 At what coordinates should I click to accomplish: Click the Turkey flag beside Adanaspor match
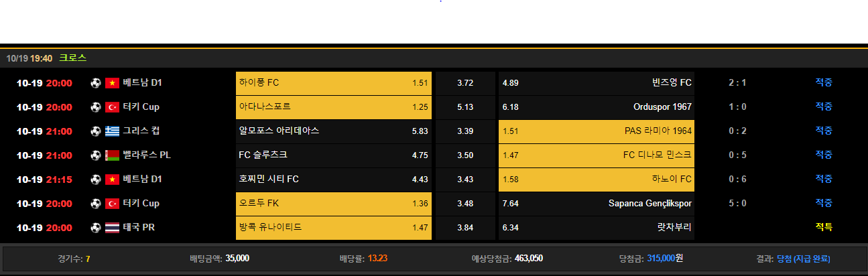pos(112,107)
